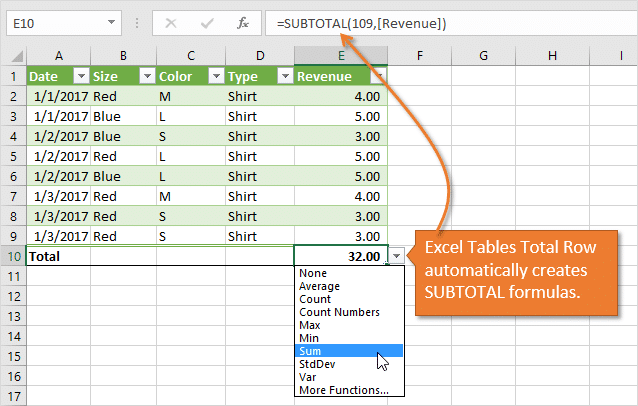This screenshot has height=406, width=638.
Task: Open the Date column filter dropdown
Action: click(79, 76)
